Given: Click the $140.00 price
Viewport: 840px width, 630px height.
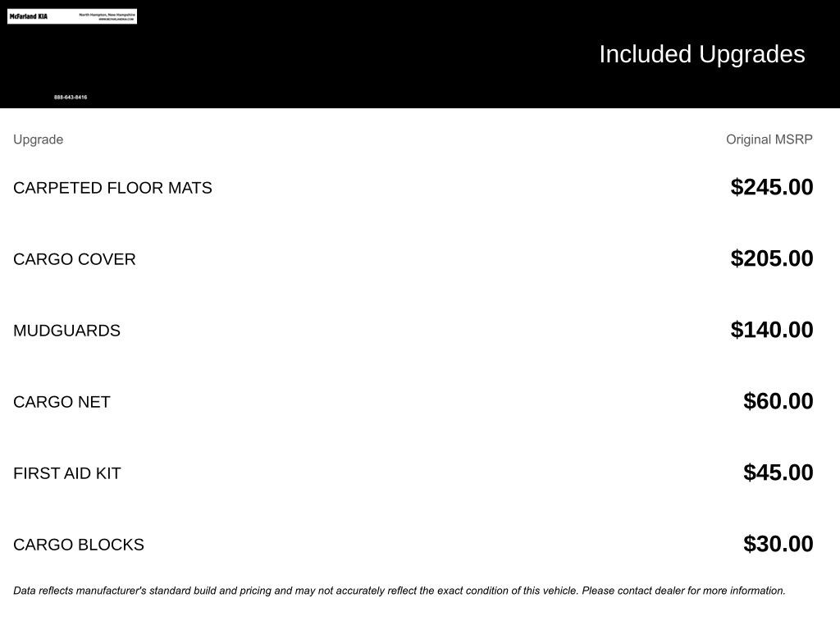Looking at the screenshot, I should pos(771,330).
